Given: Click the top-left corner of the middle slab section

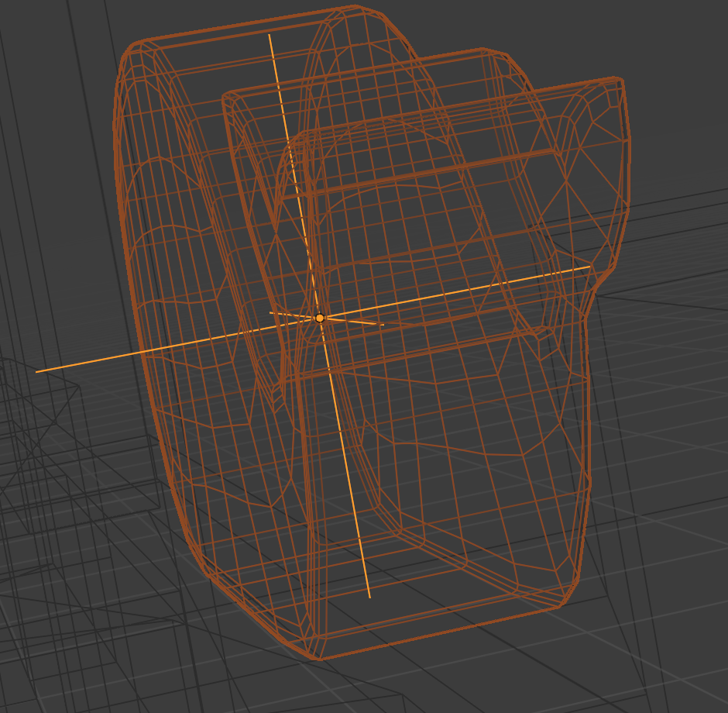Looking at the screenshot, I should coord(226,97).
